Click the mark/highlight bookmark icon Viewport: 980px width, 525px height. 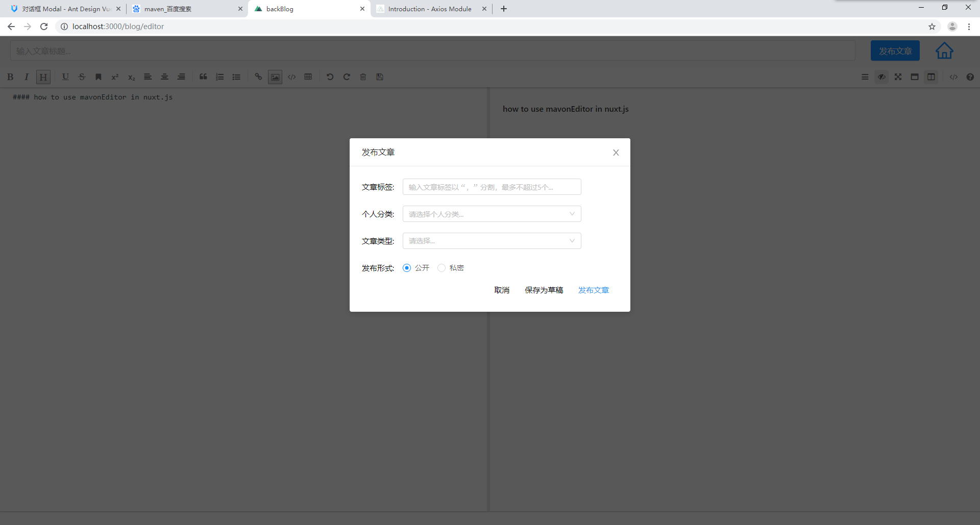click(99, 77)
